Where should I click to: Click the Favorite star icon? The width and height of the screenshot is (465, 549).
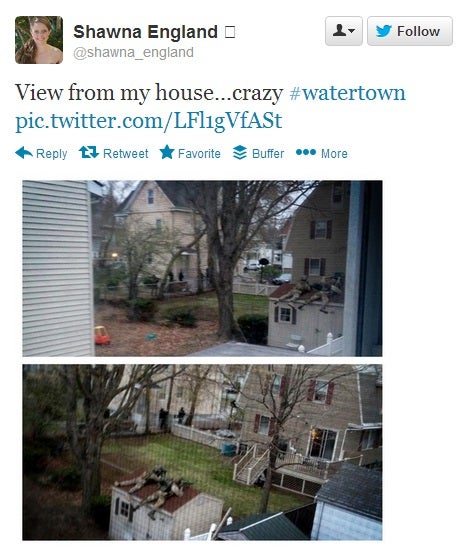(x=167, y=152)
